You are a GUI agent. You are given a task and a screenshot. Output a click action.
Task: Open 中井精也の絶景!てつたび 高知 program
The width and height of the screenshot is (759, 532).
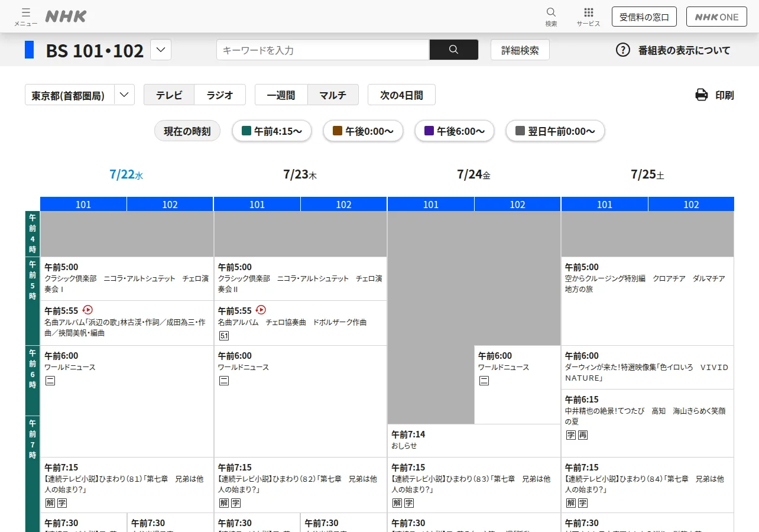click(647, 423)
